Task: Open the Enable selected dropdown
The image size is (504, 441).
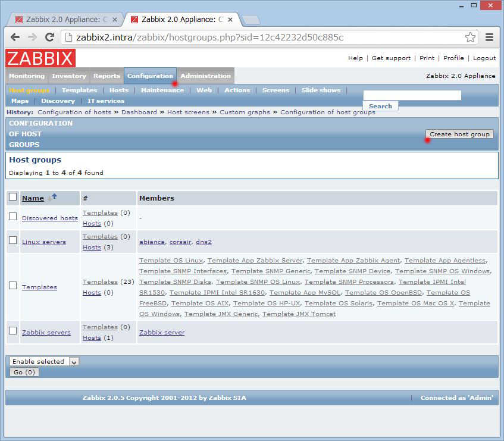Action: tap(45, 362)
